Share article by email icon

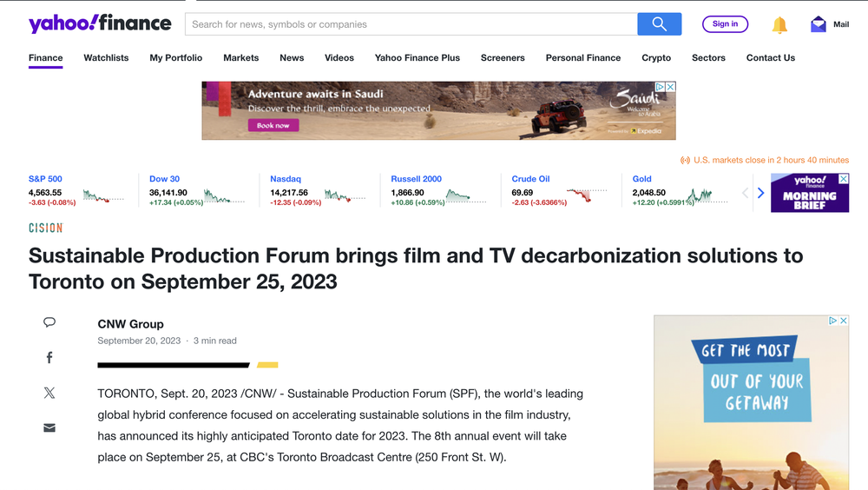click(49, 428)
